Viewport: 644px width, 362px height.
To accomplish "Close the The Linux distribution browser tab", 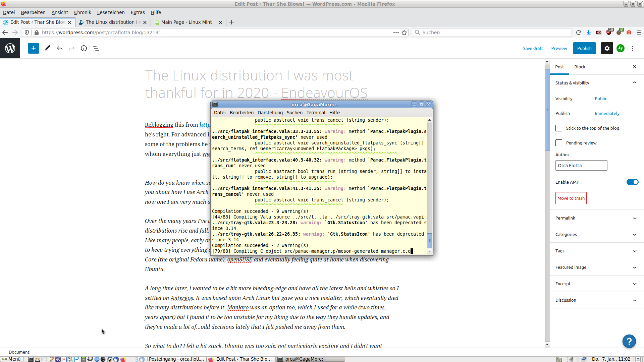I will (145, 22).
